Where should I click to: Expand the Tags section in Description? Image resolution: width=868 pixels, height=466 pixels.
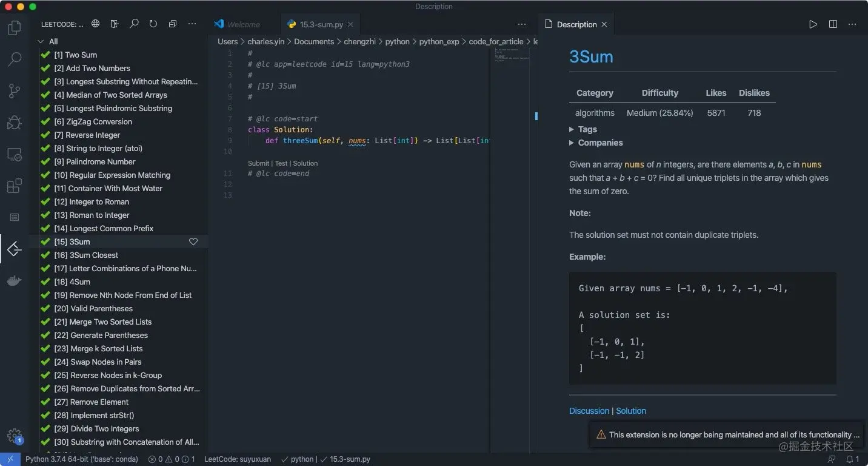[583, 129]
